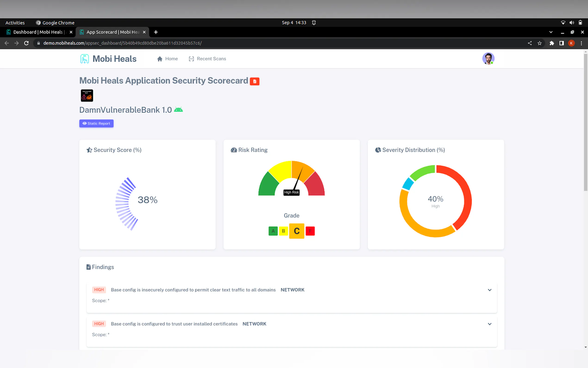Bookmark this page with the star icon
This screenshot has width=588, height=368.
coord(540,43)
